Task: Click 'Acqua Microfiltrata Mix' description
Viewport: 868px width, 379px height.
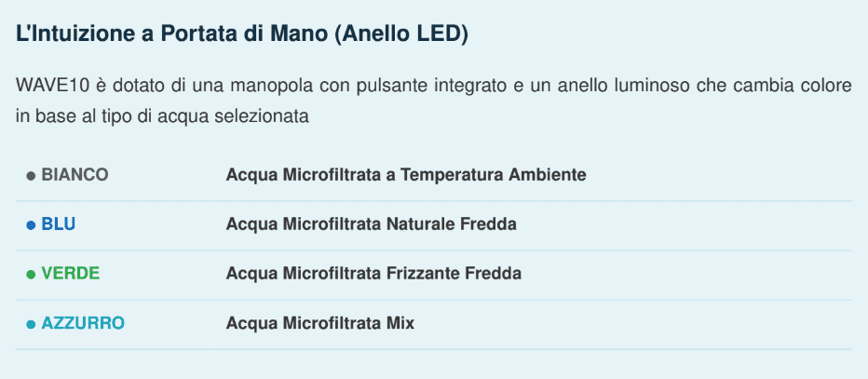Action: (320, 323)
